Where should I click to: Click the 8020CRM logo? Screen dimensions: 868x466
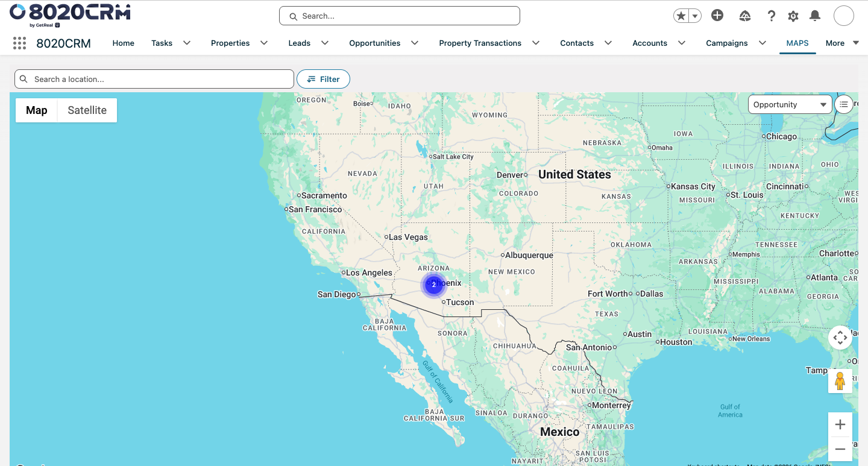(70, 16)
